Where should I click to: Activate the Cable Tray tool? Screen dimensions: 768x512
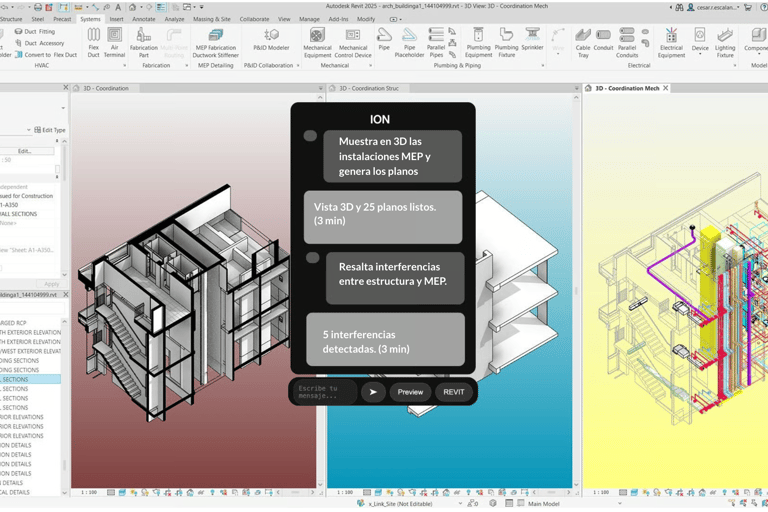pyautogui.click(x=583, y=43)
